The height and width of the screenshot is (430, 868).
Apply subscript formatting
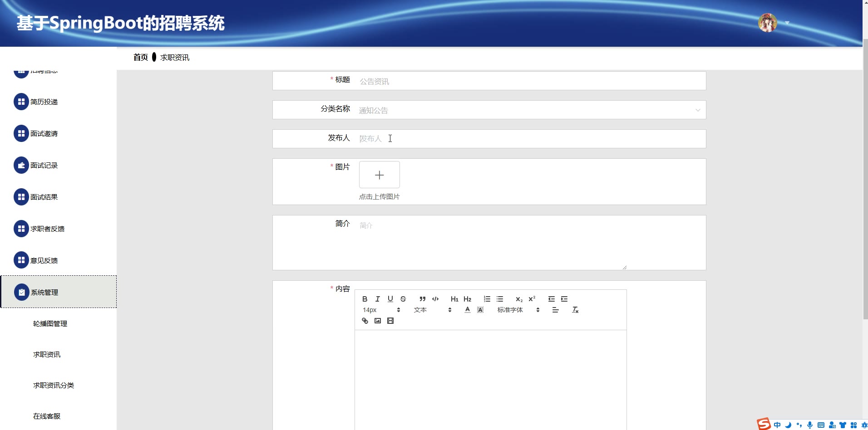519,299
